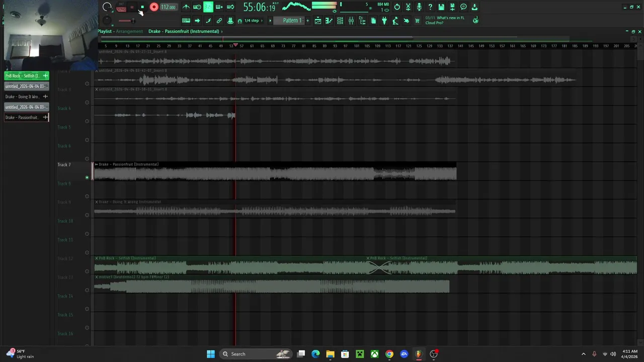644x362 pixels.
Task: Open the channel rack icon
Action: (340, 21)
